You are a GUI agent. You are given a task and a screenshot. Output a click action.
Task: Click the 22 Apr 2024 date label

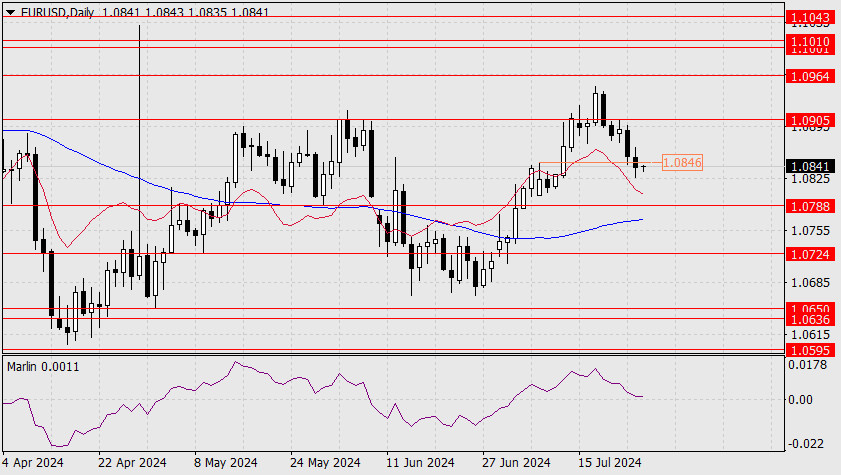(x=132, y=463)
